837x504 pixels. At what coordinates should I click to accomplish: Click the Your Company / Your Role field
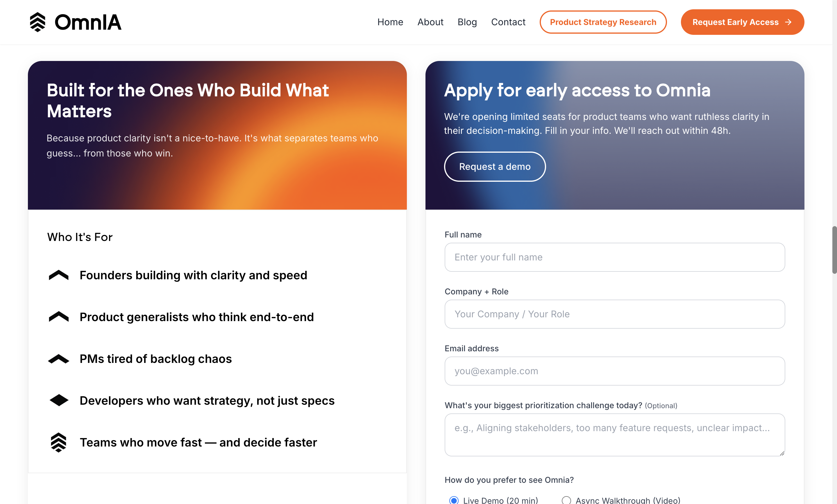[x=614, y=314]
